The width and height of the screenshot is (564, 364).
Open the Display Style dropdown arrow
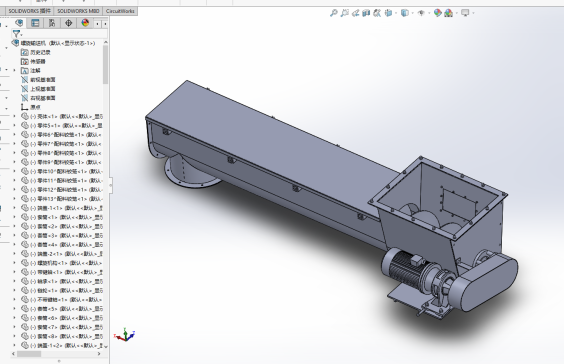pos(412,13)
